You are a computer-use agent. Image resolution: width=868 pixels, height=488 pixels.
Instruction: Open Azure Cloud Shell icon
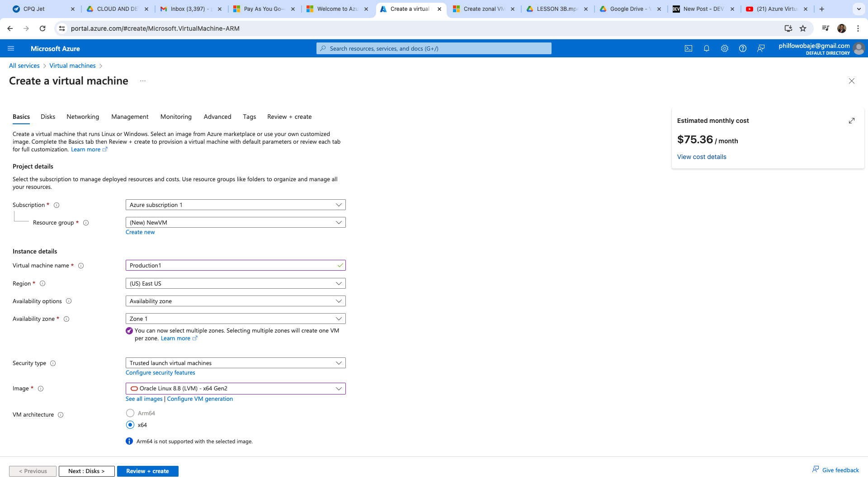pos(689,48)
